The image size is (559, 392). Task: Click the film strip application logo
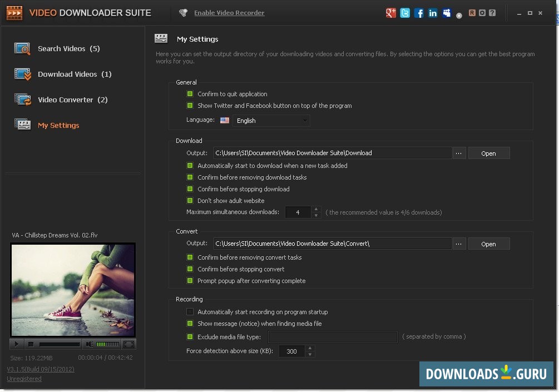(x=14, y=13)
